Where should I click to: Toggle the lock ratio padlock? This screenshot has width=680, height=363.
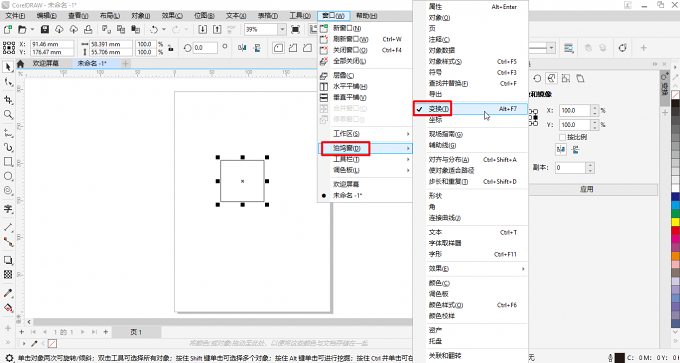point(171,48)
